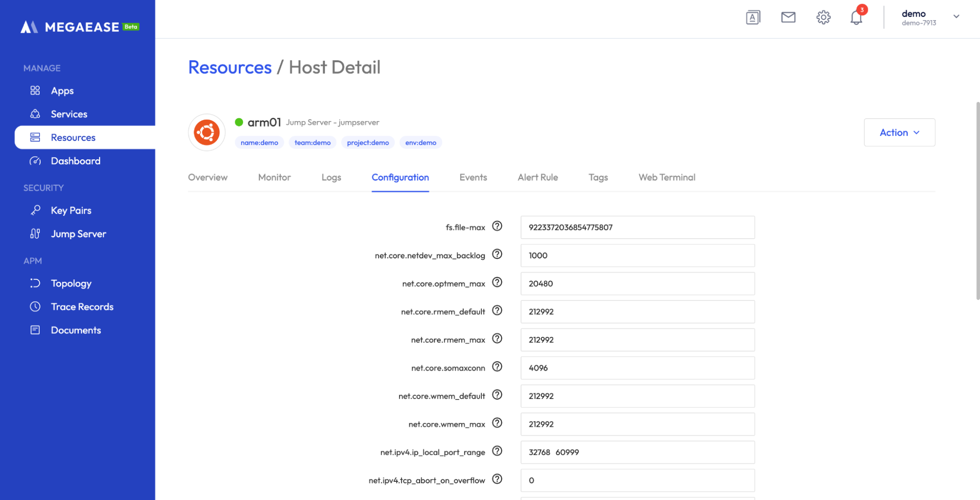This screenshot has height=500, width=980.
Task: Show help for net.core.optmem_max
Action: tap(497, 282)
